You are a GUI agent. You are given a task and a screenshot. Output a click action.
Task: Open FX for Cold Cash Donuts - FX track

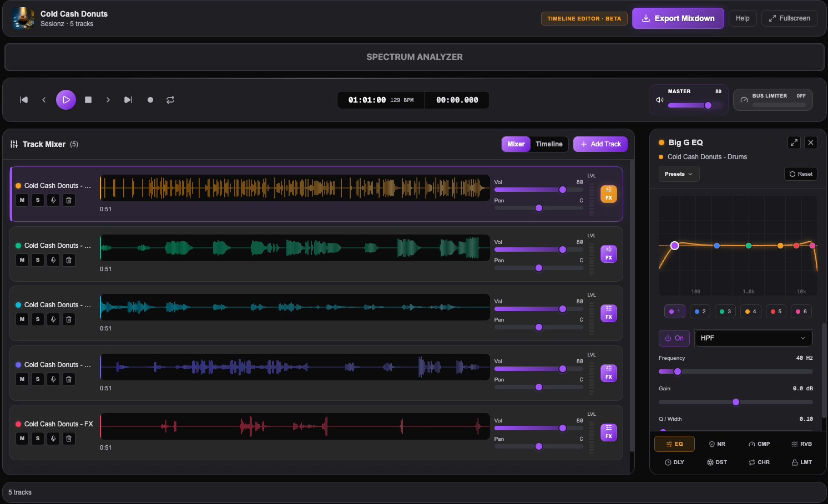point(609,432)
